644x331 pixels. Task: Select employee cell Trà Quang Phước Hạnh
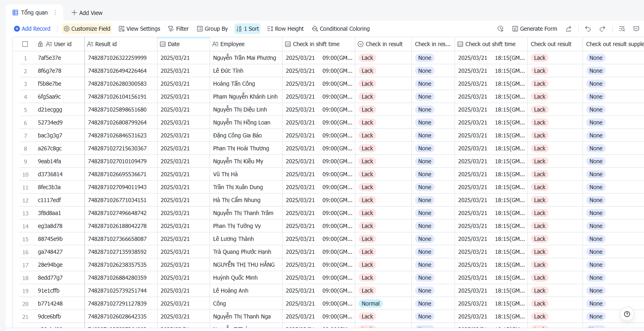tap(246, 252)
